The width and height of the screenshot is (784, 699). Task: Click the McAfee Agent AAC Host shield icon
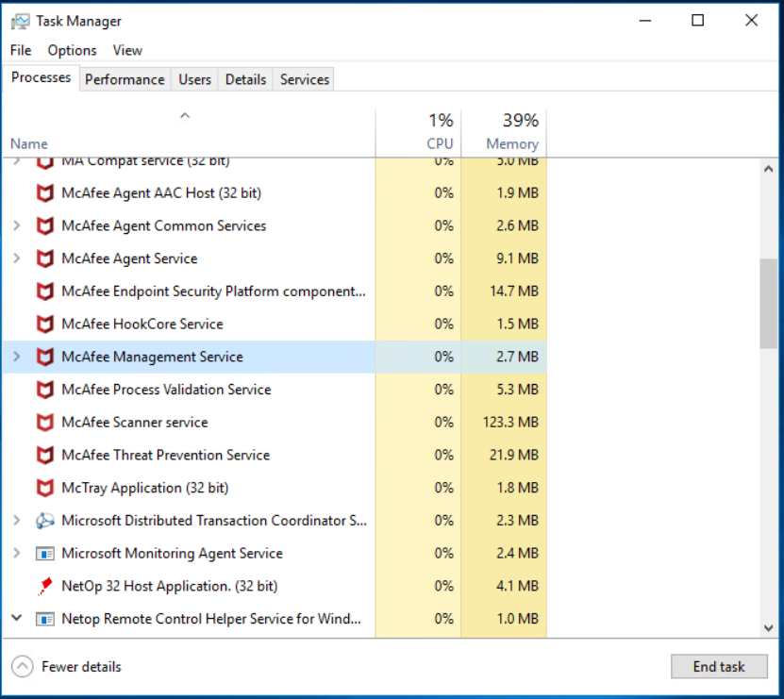(45, 193)
